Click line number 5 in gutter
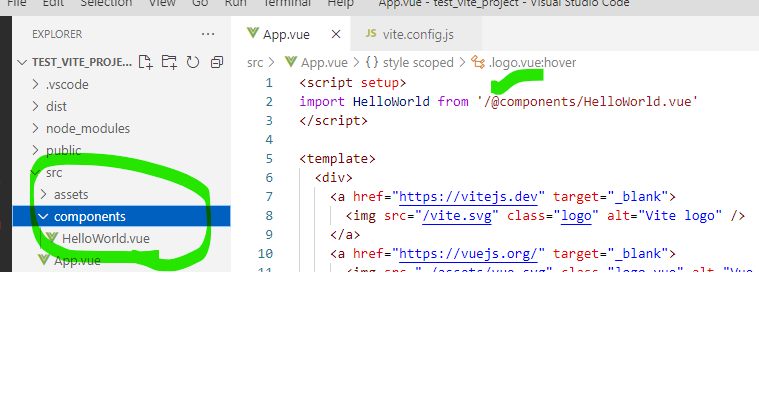 [x=269, y=159]
